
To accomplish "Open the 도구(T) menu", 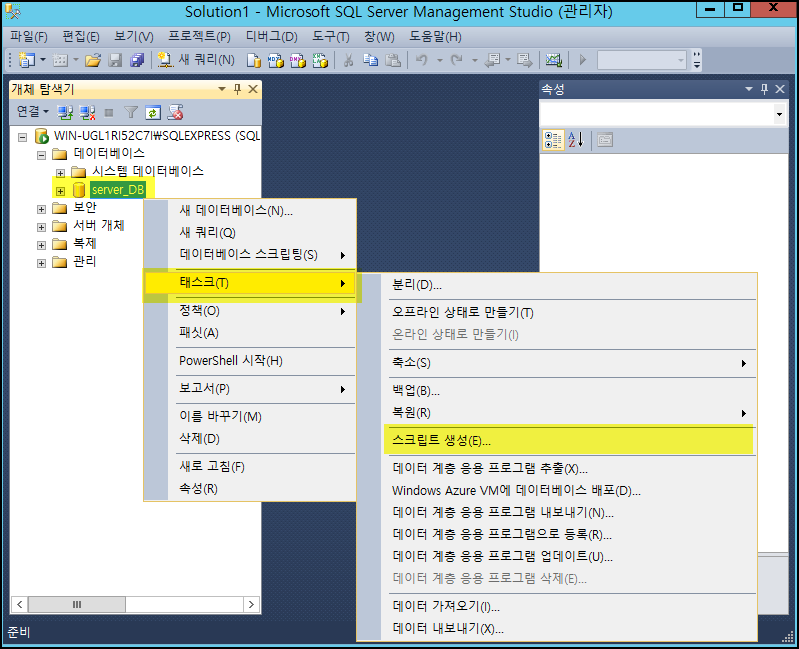I will 331,37.
